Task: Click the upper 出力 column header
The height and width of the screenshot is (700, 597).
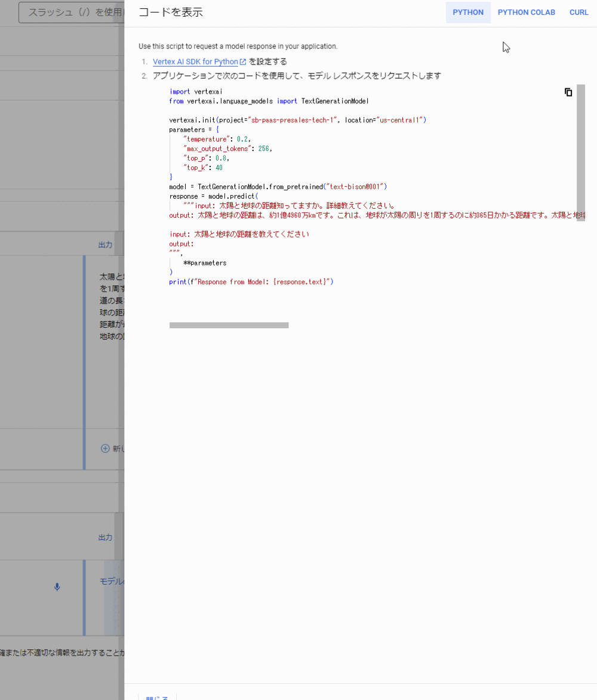Action: click(x=105, y=245)
